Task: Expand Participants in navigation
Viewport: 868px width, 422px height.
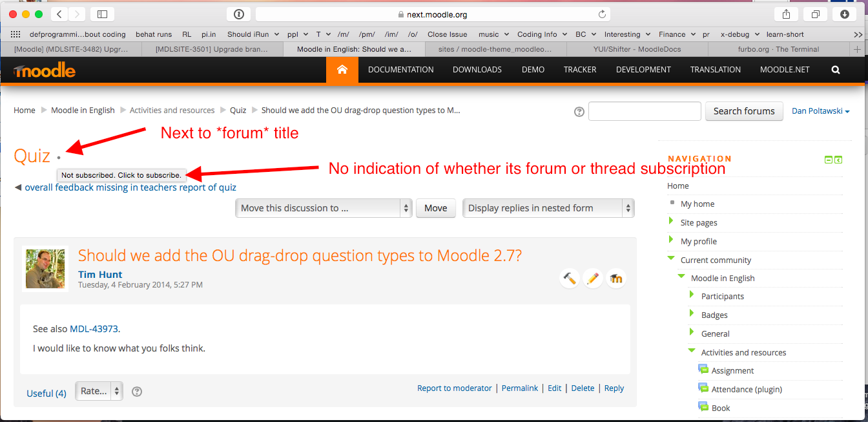Action: 692,295
